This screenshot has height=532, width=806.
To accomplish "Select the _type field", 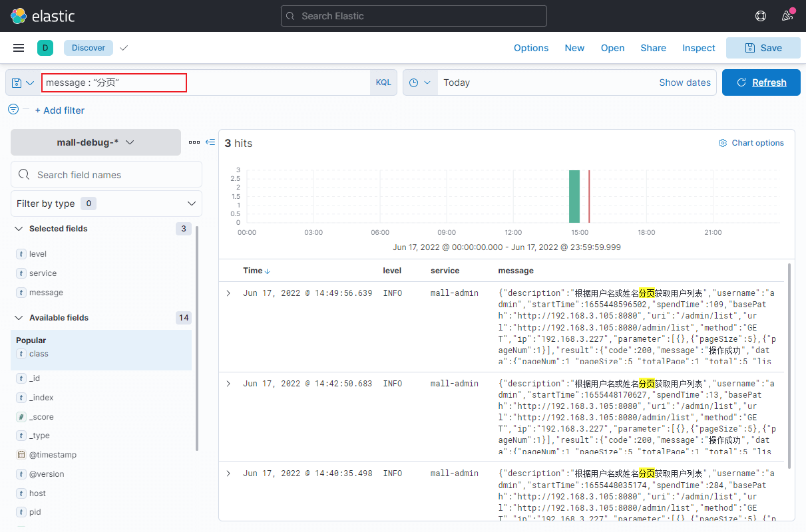I will coord(39,436).
